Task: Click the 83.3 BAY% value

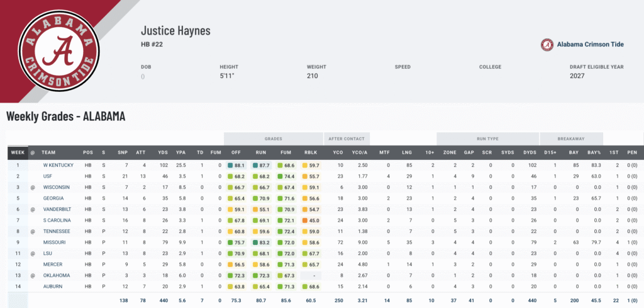Action: [x=596, y=165]
